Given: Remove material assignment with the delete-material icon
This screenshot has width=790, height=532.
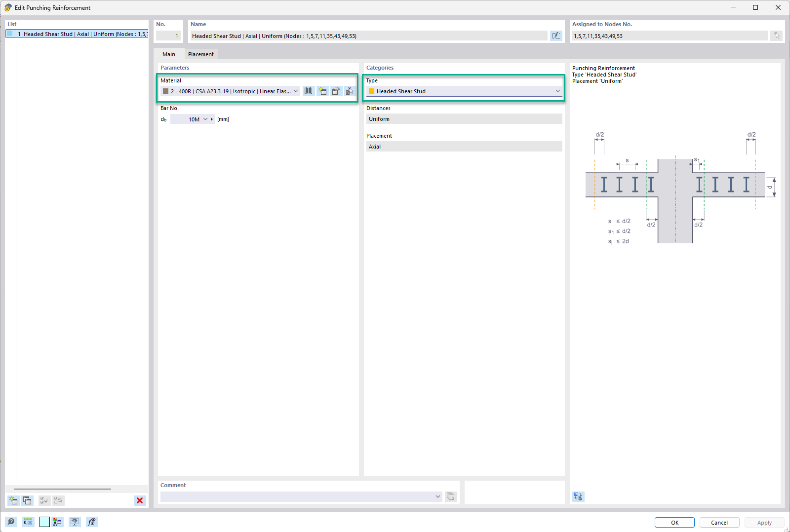Looking at the screenshot, I should 350,91.
